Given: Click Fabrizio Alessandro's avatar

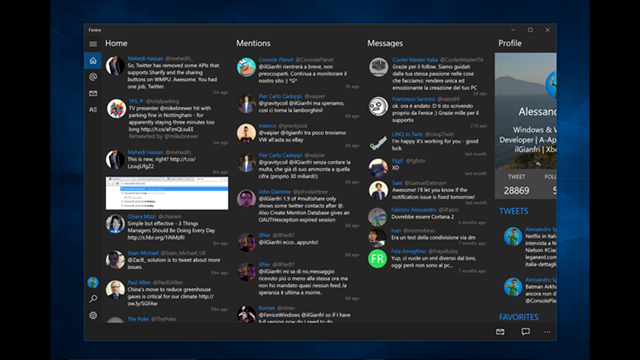Looking at the screenshot, I should pyautogui.click(x=377, y=217).
